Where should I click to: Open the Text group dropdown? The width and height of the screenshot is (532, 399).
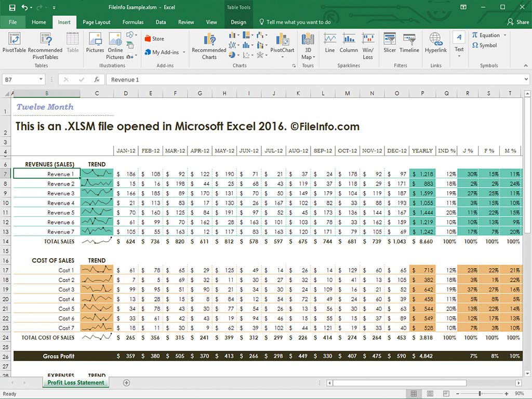pos(459,45)
